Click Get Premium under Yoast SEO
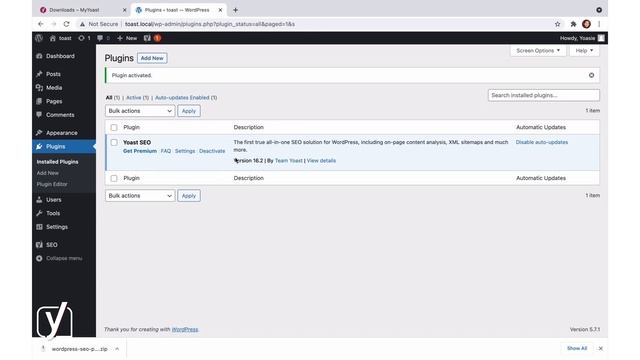 (x=140, y=151)
